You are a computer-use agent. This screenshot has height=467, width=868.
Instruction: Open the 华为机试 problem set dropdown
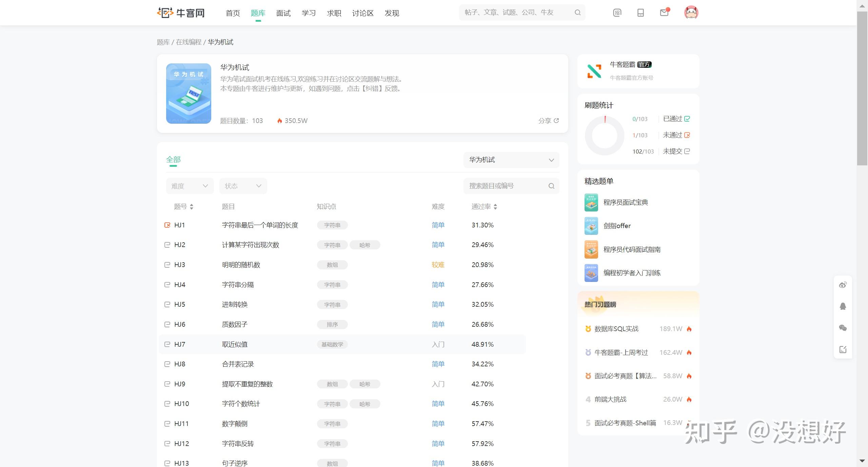click(x=511, y=160)
